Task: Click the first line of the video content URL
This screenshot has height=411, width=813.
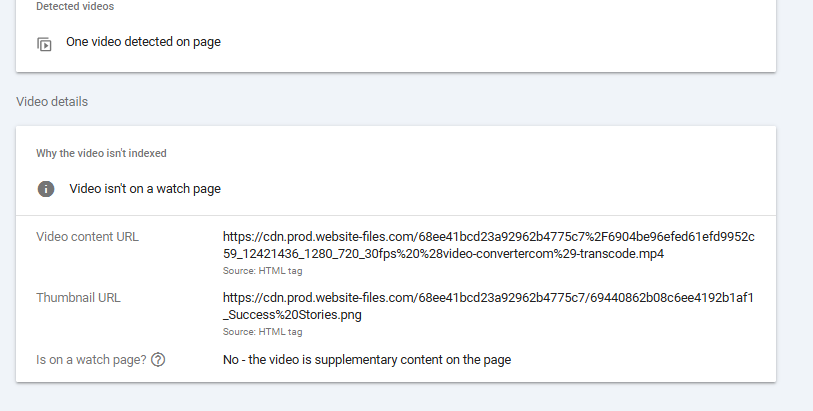Action: click(488, 237)
